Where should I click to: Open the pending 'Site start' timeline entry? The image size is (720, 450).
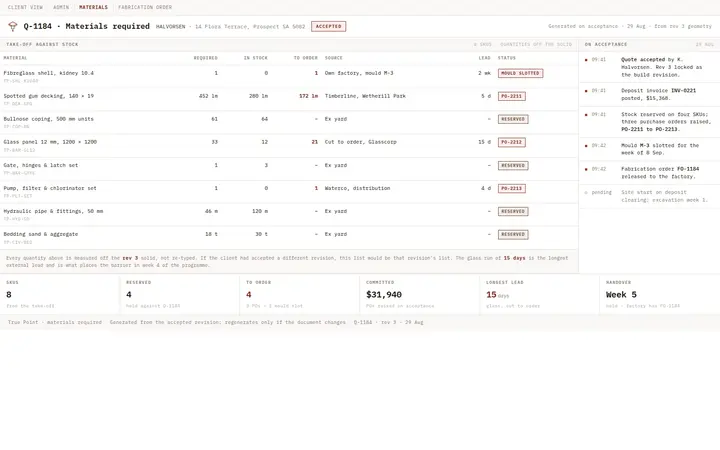(649, 196)
